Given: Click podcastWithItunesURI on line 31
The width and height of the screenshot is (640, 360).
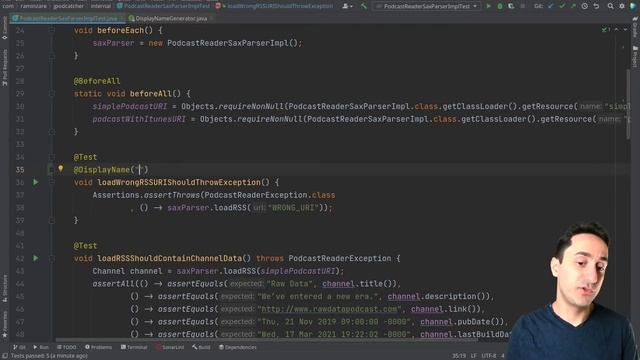Looking at the screenshot, I should pyautogui.click(x=139, y=119).
